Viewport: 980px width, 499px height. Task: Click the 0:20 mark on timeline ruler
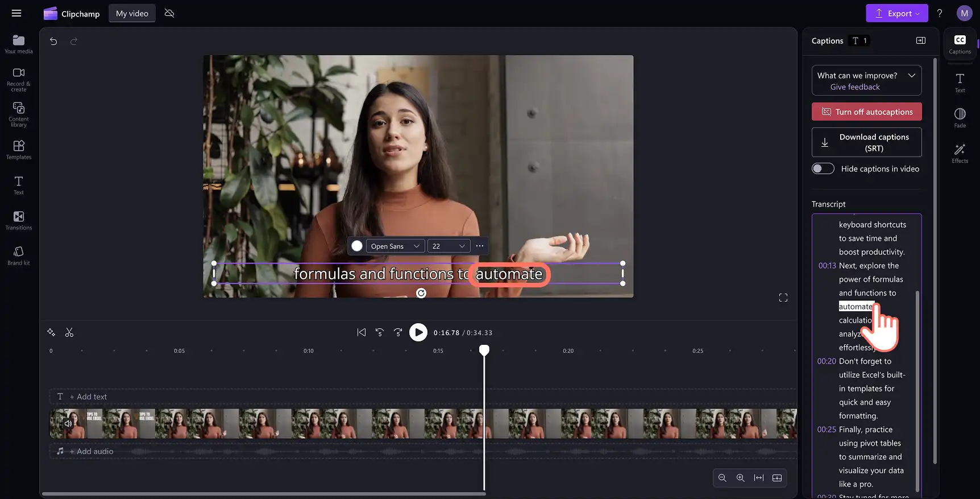pos(568,351)
